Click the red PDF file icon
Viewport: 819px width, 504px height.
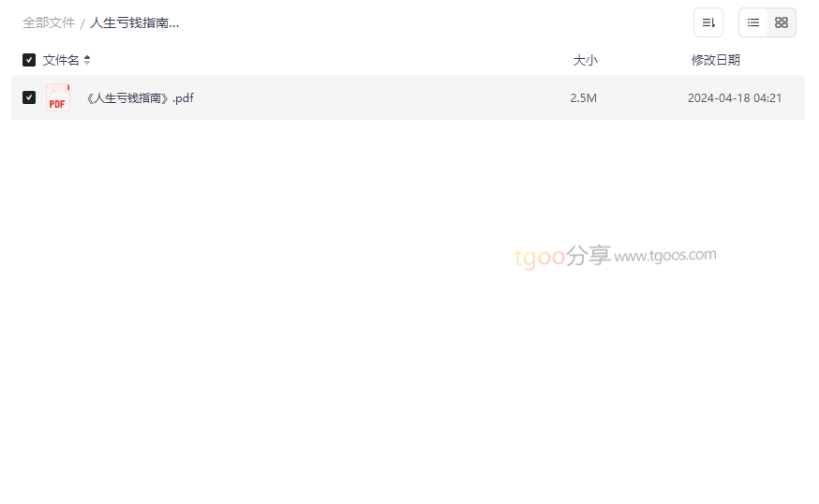pos(57,97)
